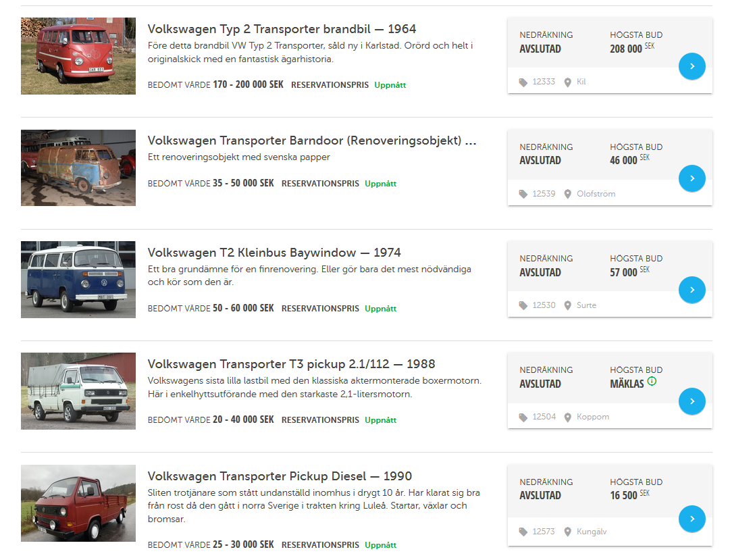This screenshot has width=755, height=560.
Task: Click blue arrow for Barndoor Renoveringsobjekt listing
Action: click(x=692, y=178)
